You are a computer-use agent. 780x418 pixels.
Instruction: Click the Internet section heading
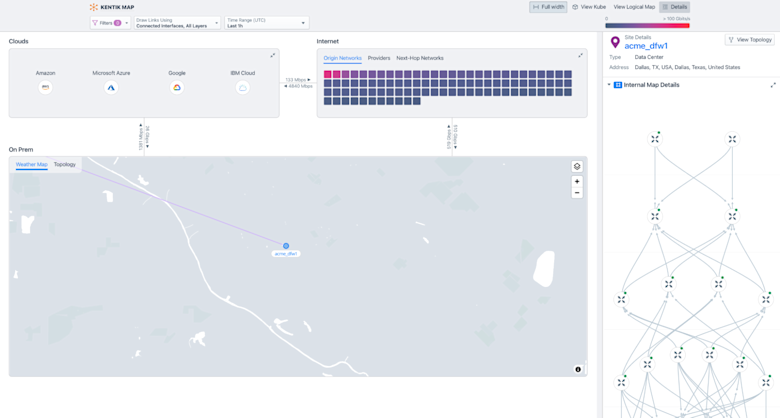(328, 41)
